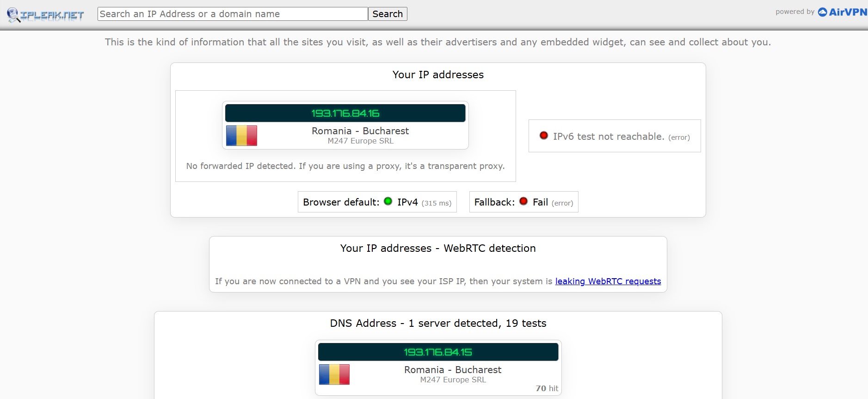Click the 'Fallback:' label
Screen dimensions: 868x399
point(494,202)
